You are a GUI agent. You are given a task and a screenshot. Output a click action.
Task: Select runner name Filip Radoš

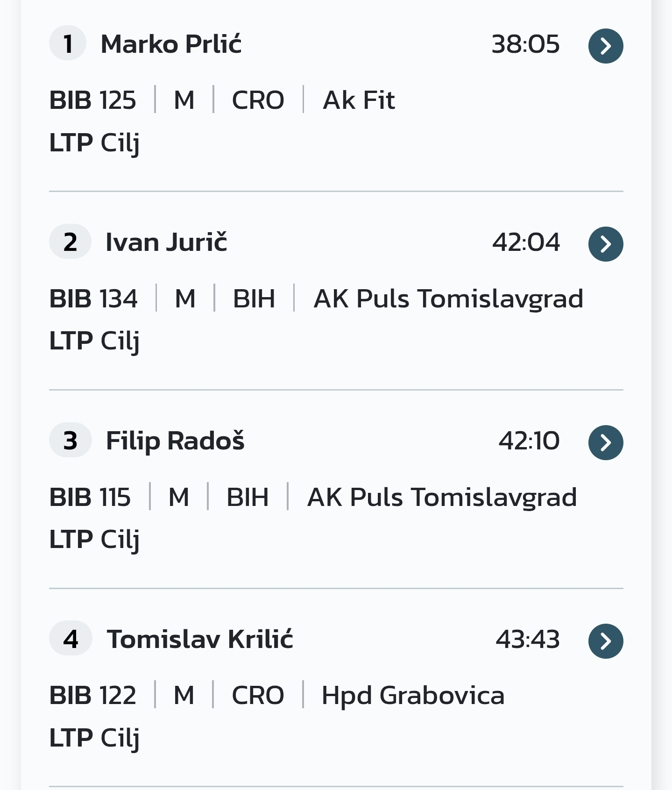tap(175, 441)
